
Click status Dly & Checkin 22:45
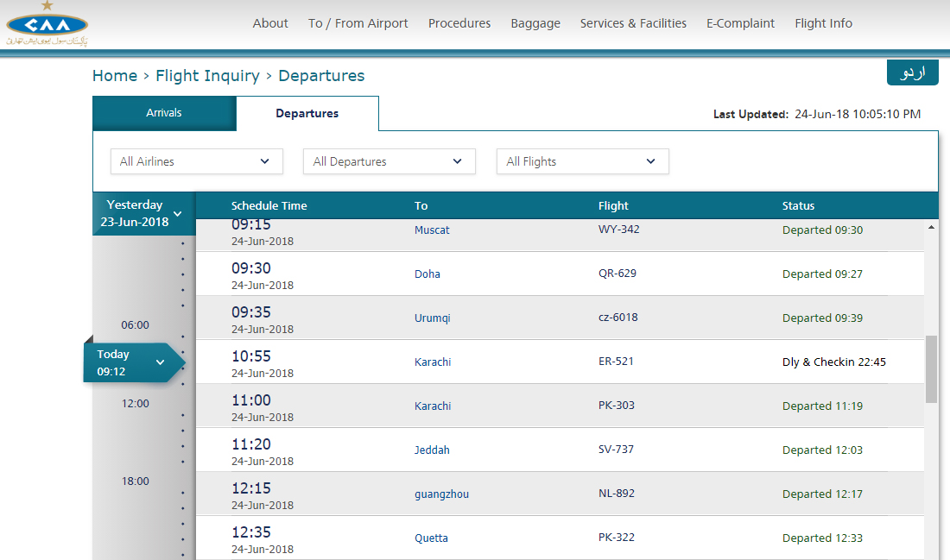click(x=833, y=362)
